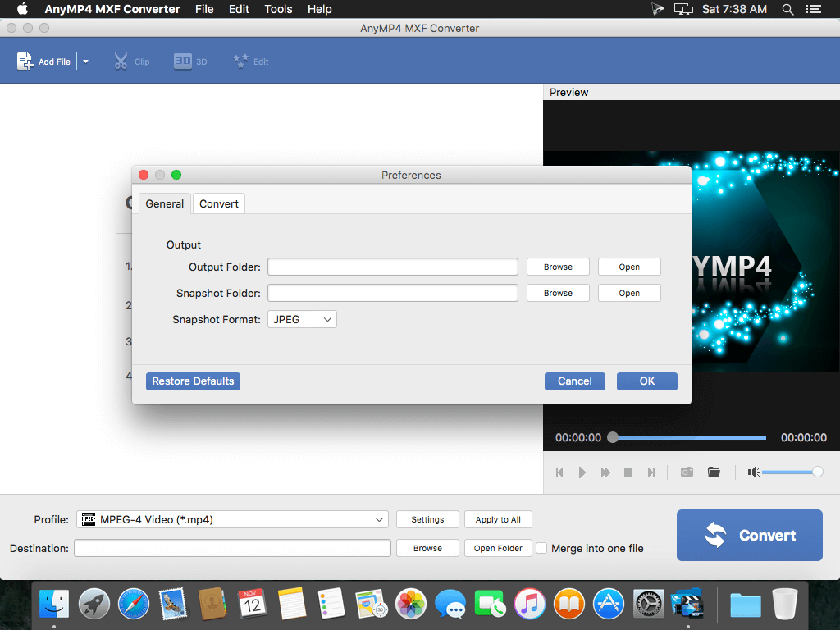Screen dimensions: 840x630
Task: Open Notes from the Dock
Action: 292,604
